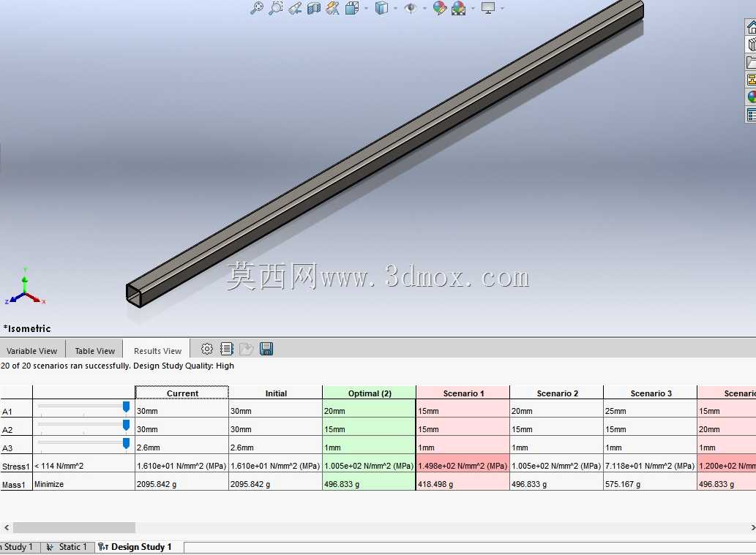Switch to the Table View tab
This screenshot has width=756, height=555.
click(x=95, y=351)
